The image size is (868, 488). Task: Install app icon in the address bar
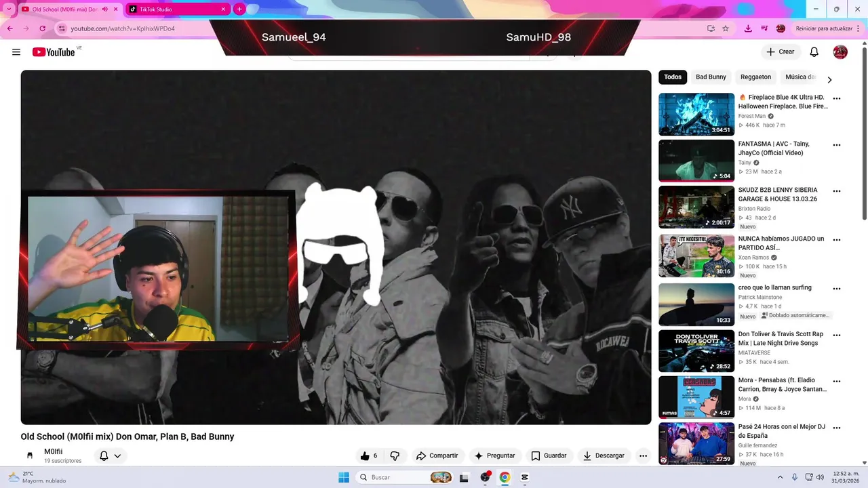(x=711, y=28)
